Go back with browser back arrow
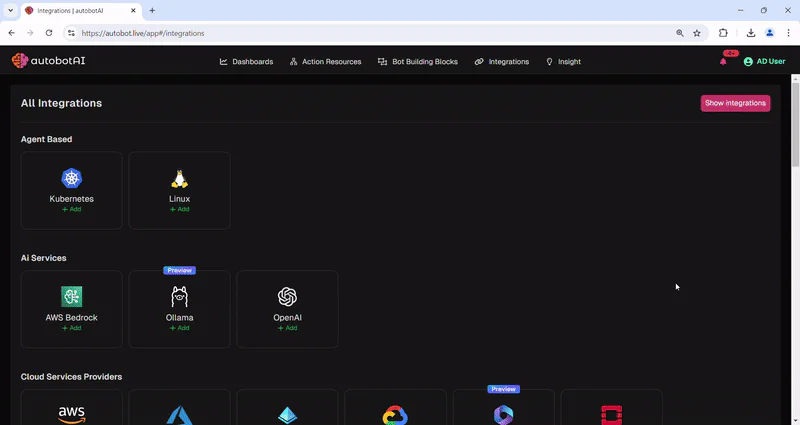Image resolution: width=800 pixels, height=425 pixels. [12, 33]
